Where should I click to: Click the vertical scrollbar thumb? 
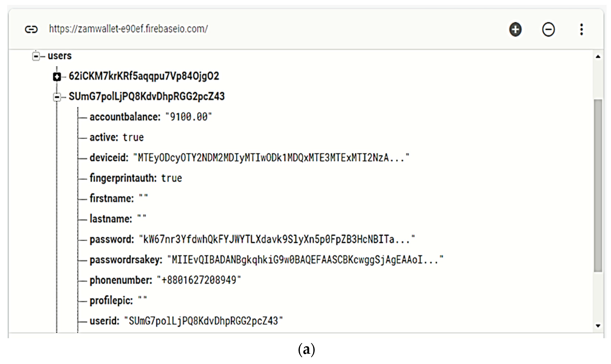[598, 185]
